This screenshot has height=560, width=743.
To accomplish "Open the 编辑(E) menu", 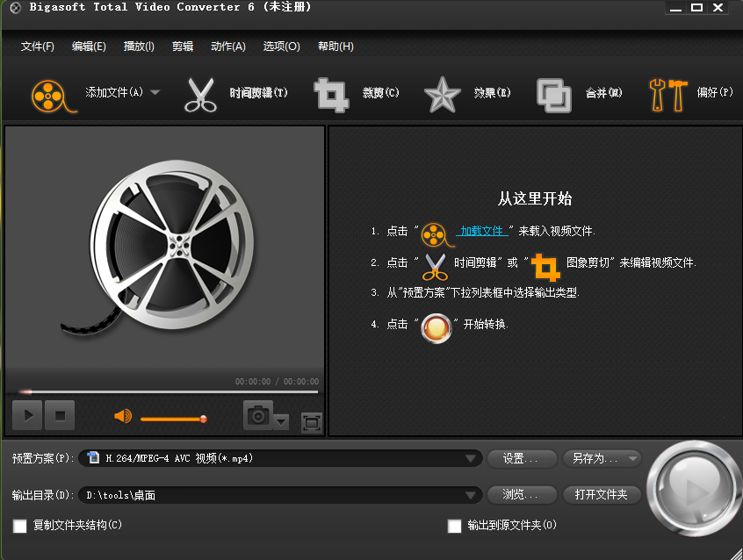I will [89, 47].
